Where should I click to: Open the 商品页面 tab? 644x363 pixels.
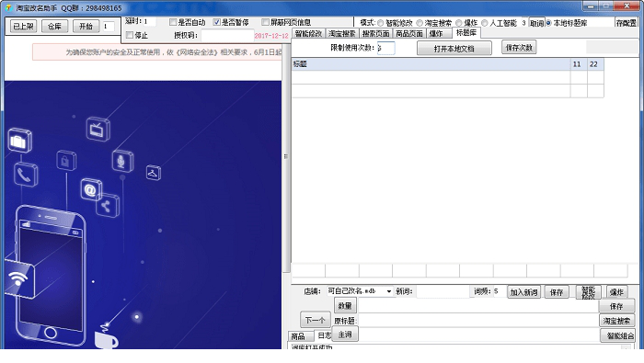click(x=409, y=34)
